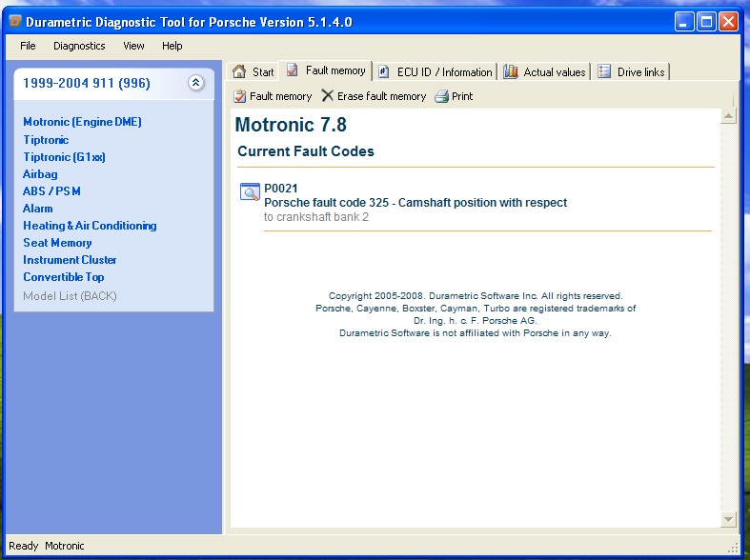The image size is (750, 560).
Task: Click the Actual values bar chart icon
Action: (511, 71)
